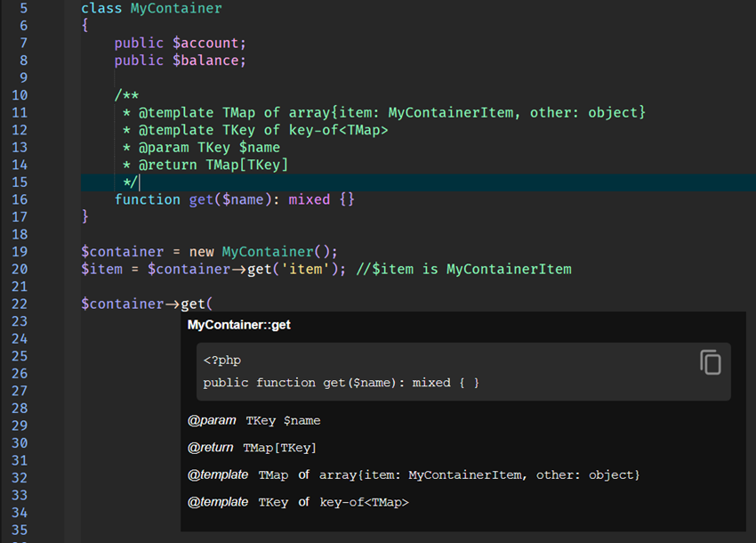Click the mixed return type on line 16
The image size is (756, 543).
(x=309, y=199)
